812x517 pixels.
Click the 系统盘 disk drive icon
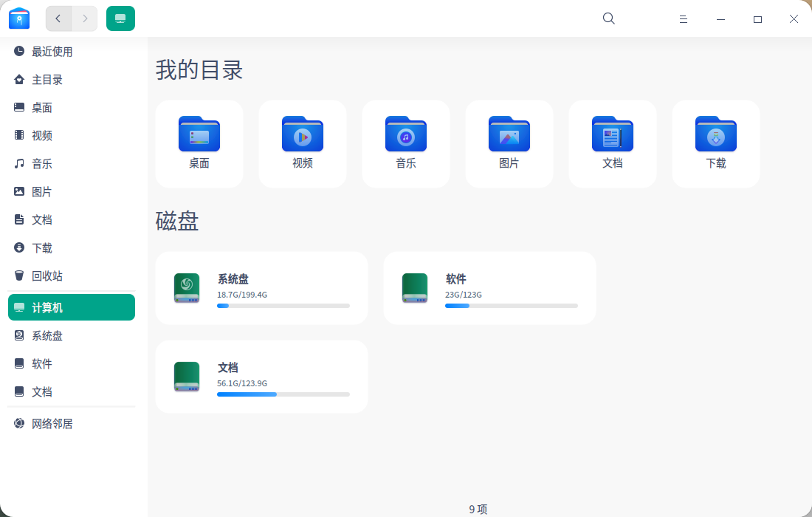187,288
